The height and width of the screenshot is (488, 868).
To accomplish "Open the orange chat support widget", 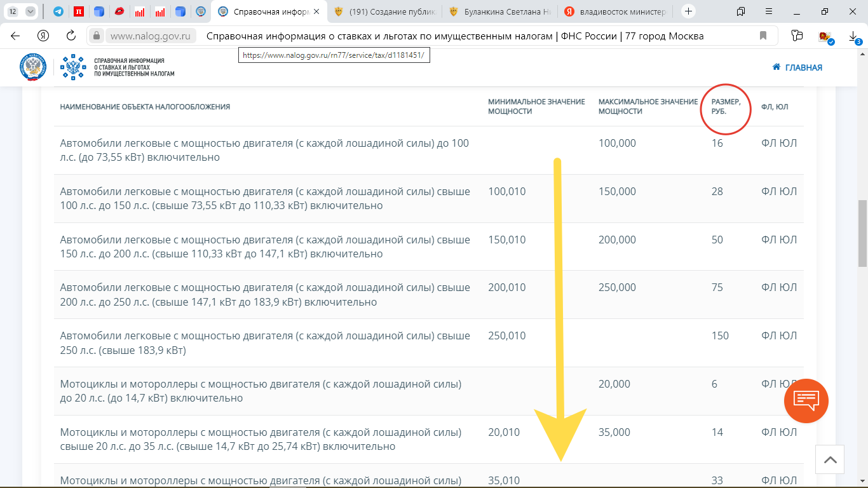I will pos(806,401).
